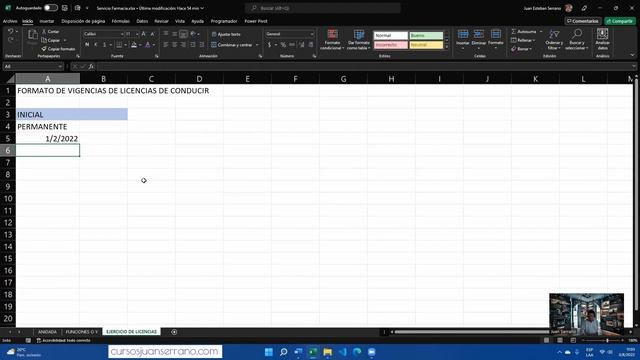Open the General number format dropdown
This screenshot has width=640, height=360.
312,34
